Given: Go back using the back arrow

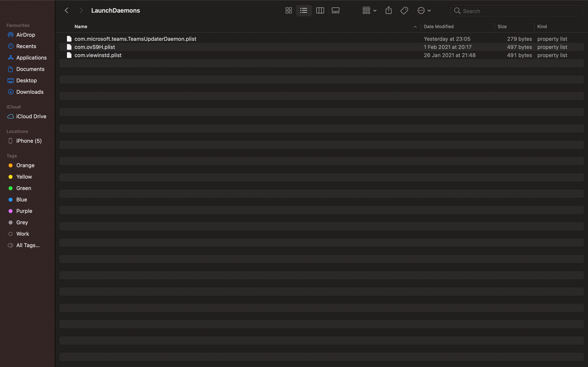Looking at the screenshot, I should click(67, 10).
